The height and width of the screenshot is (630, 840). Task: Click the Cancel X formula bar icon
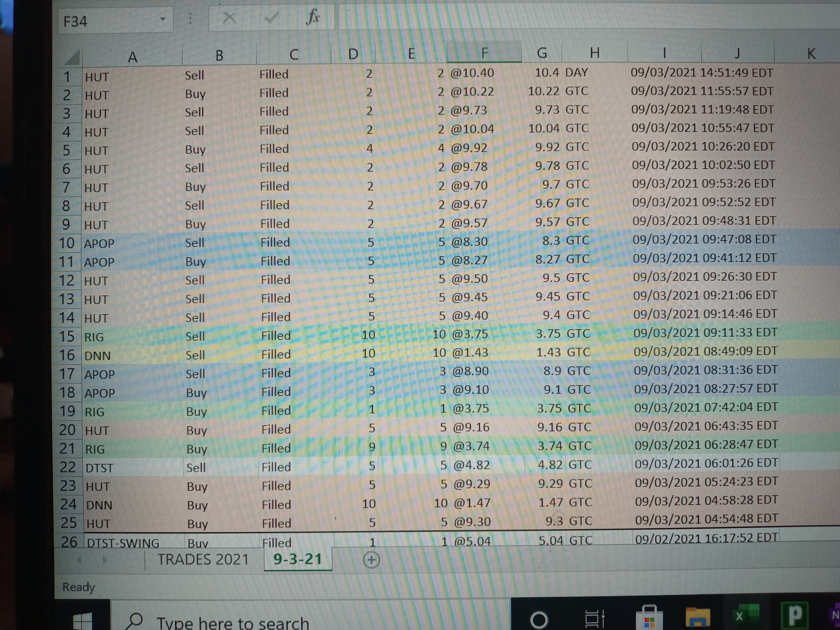(229, 18)
